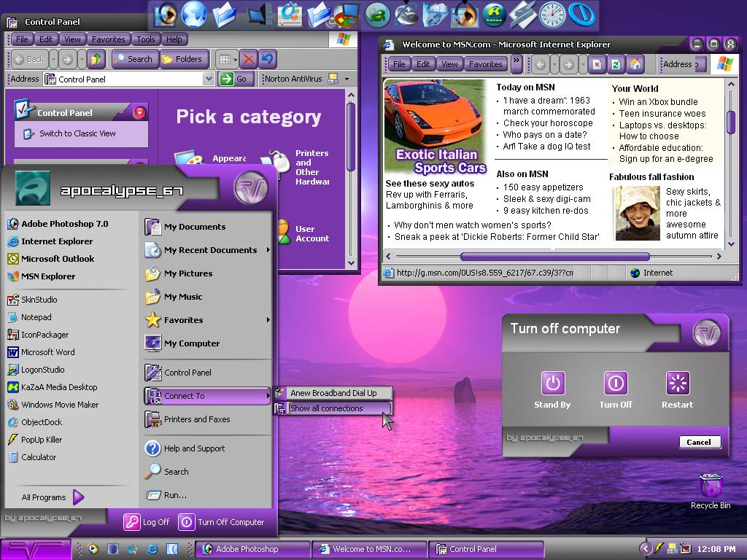This screenshot has height=560, width=747.
Task: Expand All Programs arrow in Start menu
Action: click(79, 497)
